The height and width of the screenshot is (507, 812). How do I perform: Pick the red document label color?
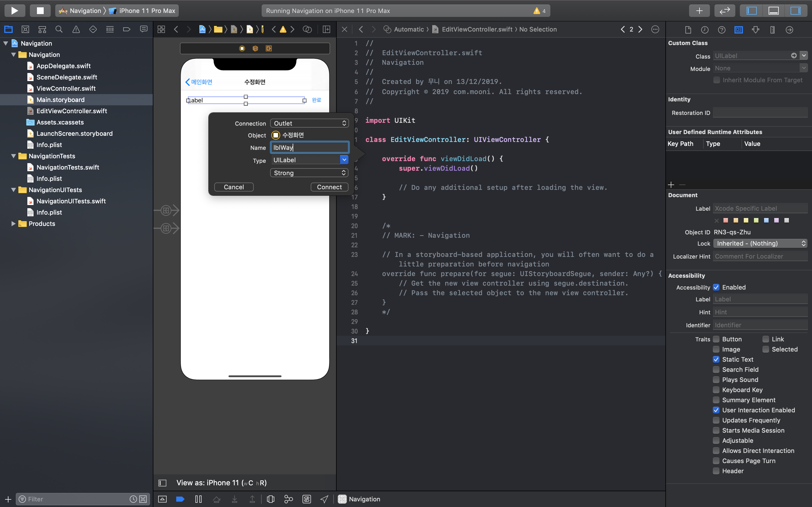[726, 220]
